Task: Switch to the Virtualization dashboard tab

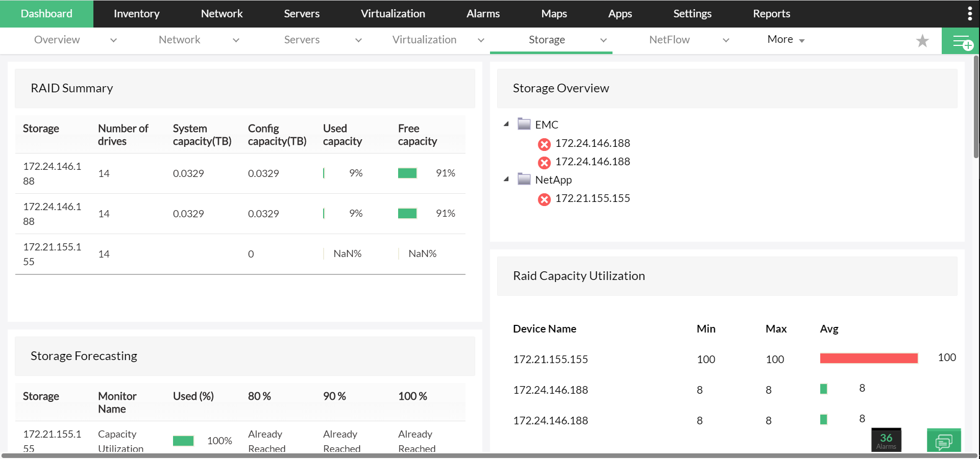Action: click(x=424, y=40)
